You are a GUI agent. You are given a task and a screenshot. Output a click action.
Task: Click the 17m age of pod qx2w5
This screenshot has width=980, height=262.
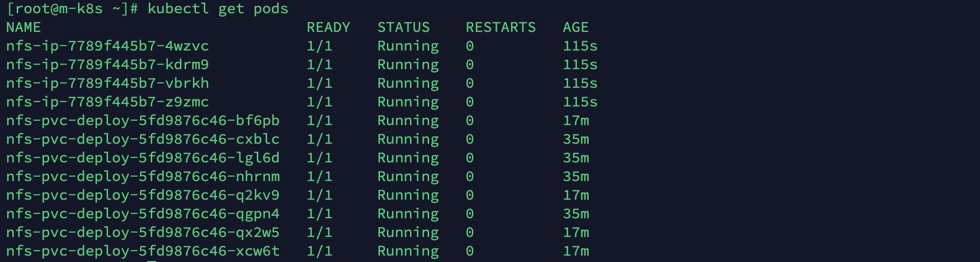pyautogui.click(x=576, y=233)
